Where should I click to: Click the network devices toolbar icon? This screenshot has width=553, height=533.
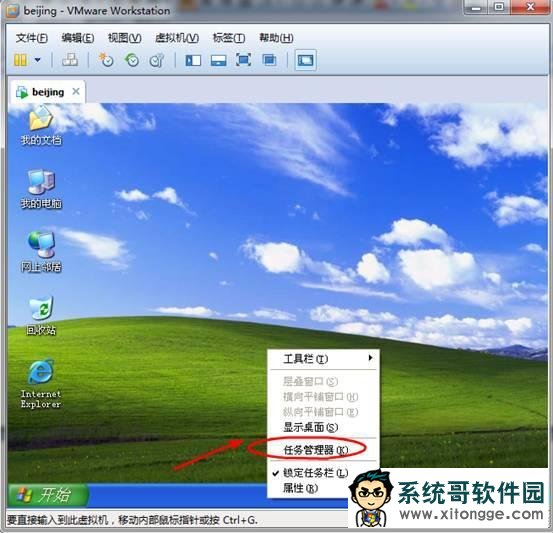click(70, 60)
